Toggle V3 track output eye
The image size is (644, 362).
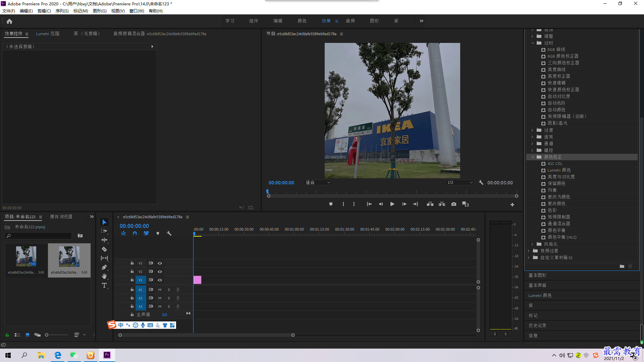(x=160, y=263)
